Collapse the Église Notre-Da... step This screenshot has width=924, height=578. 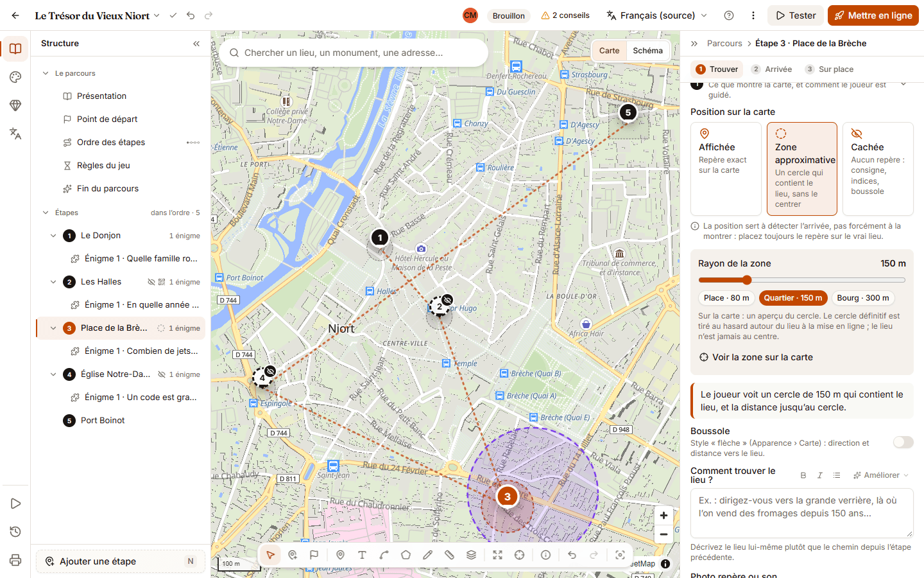53,374
